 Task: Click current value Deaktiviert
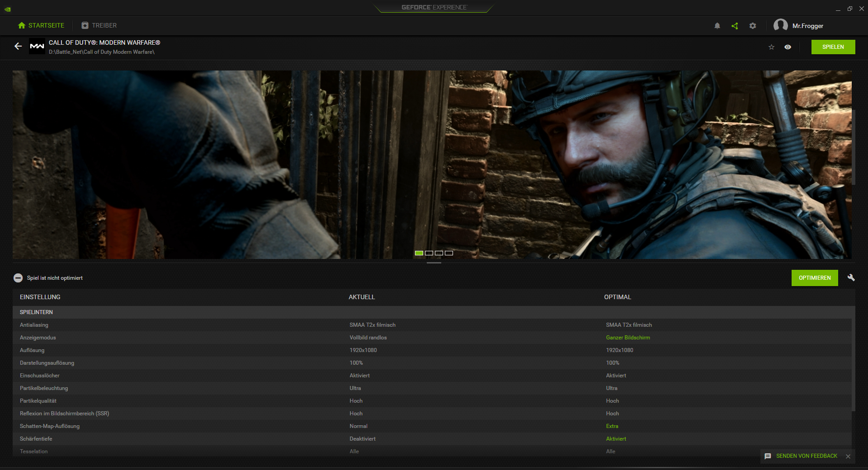coord(363,439)
